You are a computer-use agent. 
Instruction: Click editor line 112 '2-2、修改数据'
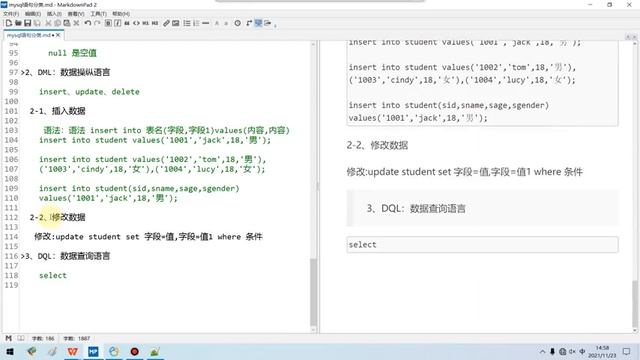58,217
